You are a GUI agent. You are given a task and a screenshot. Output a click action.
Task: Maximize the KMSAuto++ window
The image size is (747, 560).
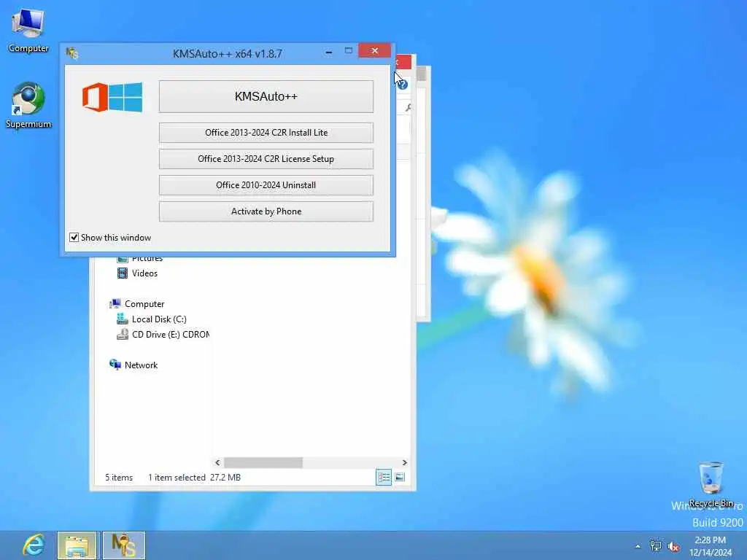coord(349,50)
